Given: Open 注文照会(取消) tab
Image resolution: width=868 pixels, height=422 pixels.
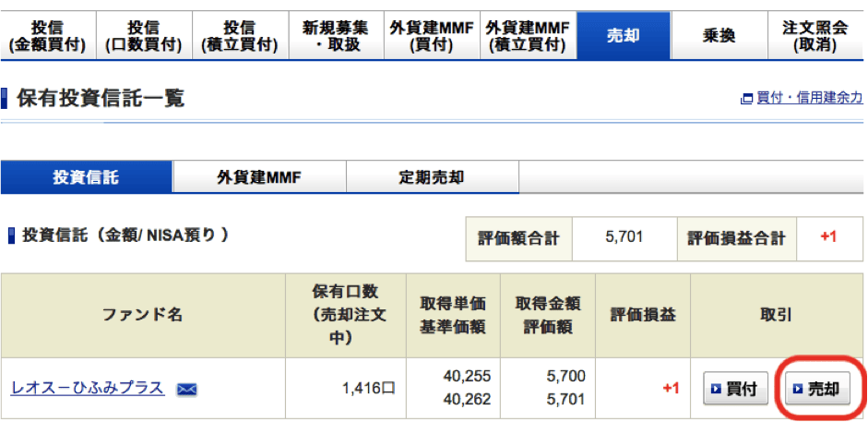Looking at the screenshot, I should pos(815,36).
